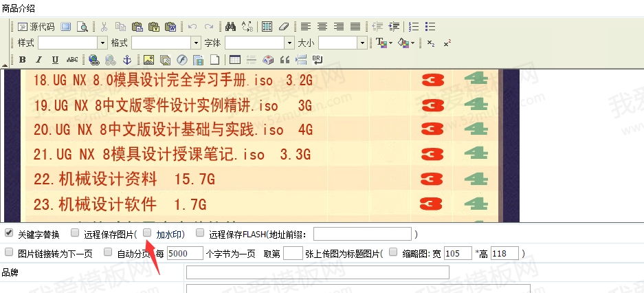Click the Undo arrow icon

(192, 27)
